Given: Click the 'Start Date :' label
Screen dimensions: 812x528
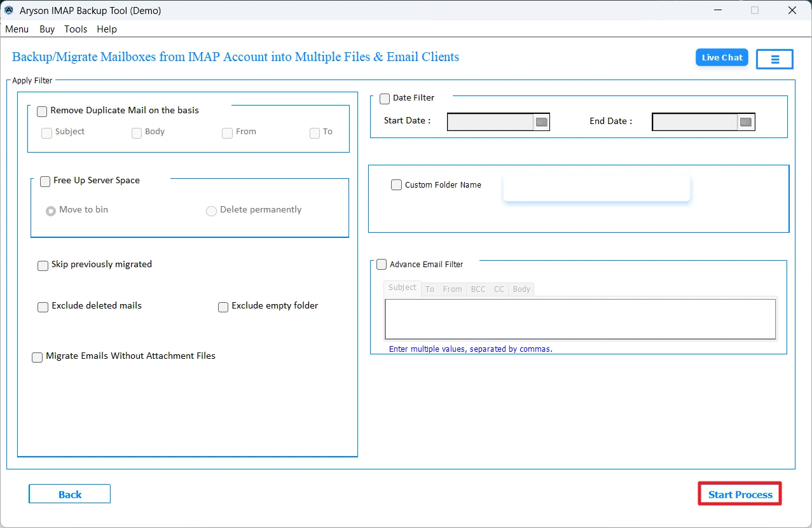Looking at the screenshot, I should 407,120.
